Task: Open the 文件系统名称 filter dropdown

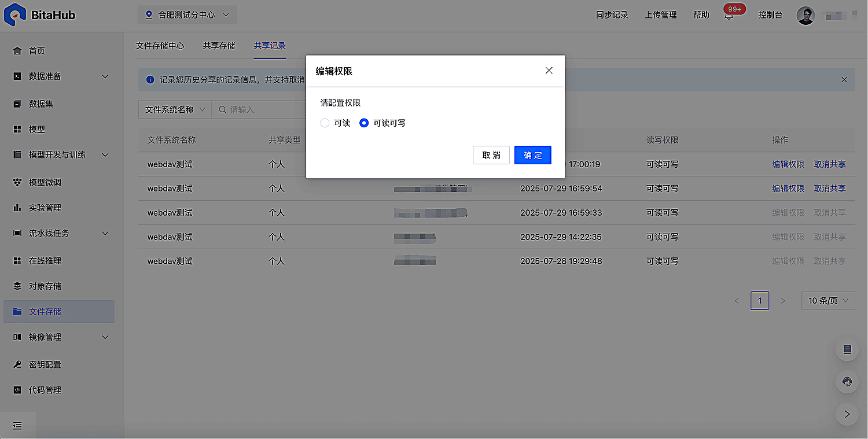Action: [175, 109]
